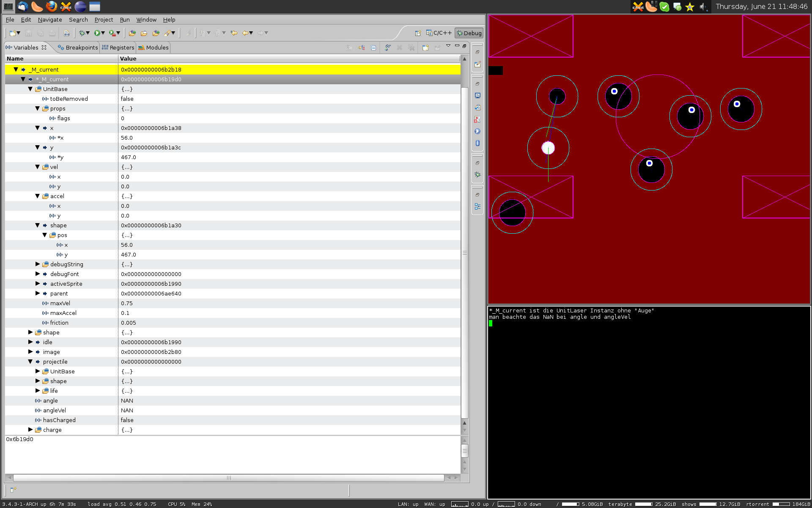Select the angleVel row showing NAN
Screen dimensions: 812x508
tap(233, 410)
